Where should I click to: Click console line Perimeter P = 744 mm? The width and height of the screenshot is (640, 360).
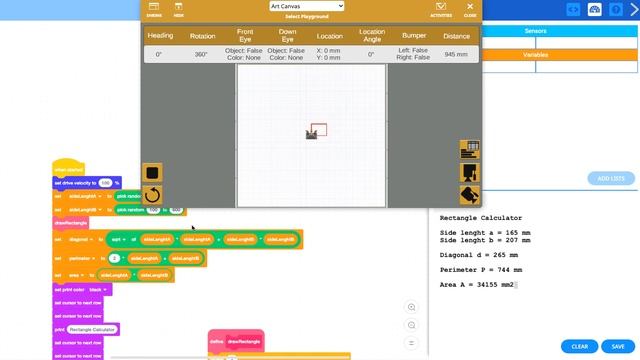click(x=481, y=270)
